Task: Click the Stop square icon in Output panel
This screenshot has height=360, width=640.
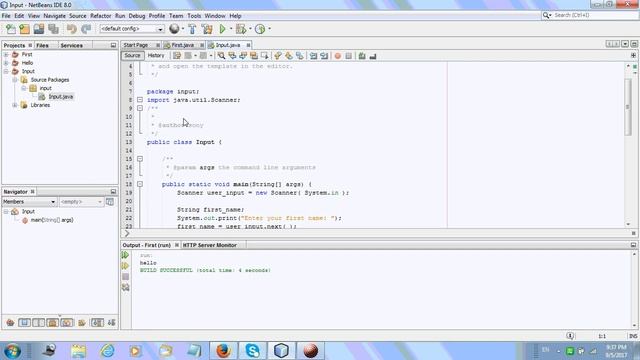Action: coord(125,277)
